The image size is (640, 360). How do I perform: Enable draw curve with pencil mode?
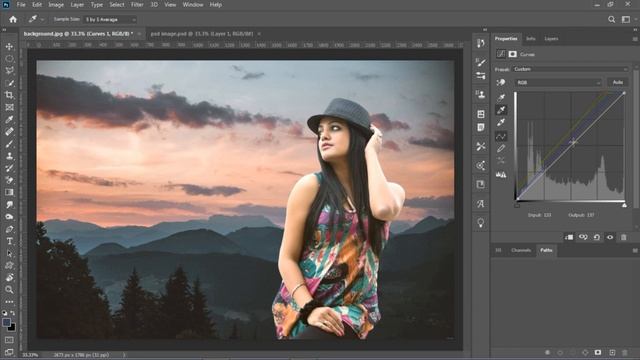click(501, 149)
